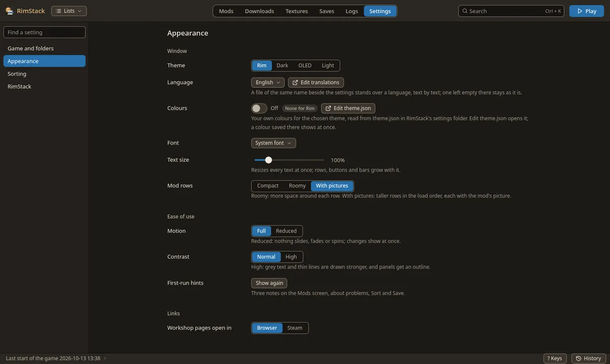Choose With pictures mod rows
The image size is (610, 364).
tap(332, 186)
